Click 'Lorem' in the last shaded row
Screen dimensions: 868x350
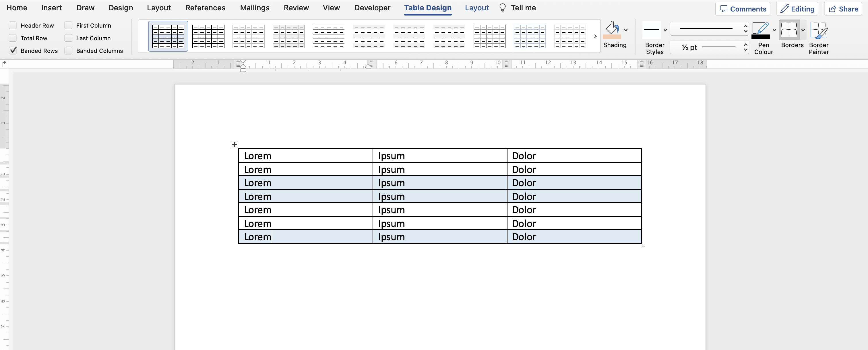click(257, 237)
